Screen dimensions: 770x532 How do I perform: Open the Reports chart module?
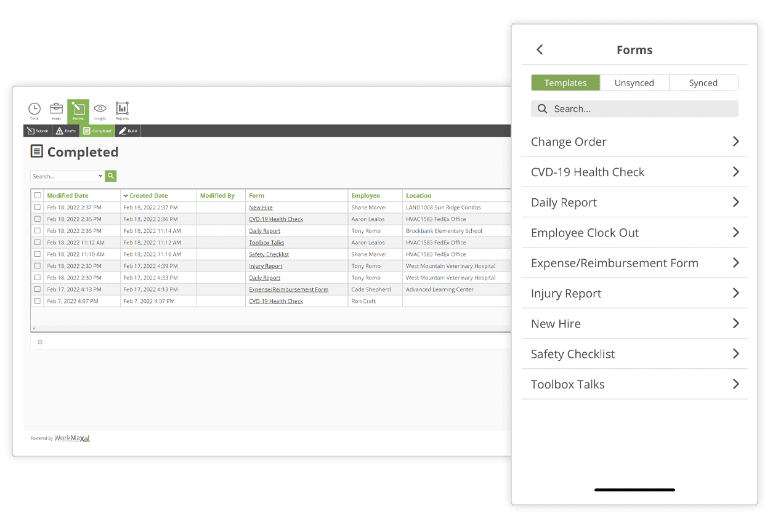(122, 111)
